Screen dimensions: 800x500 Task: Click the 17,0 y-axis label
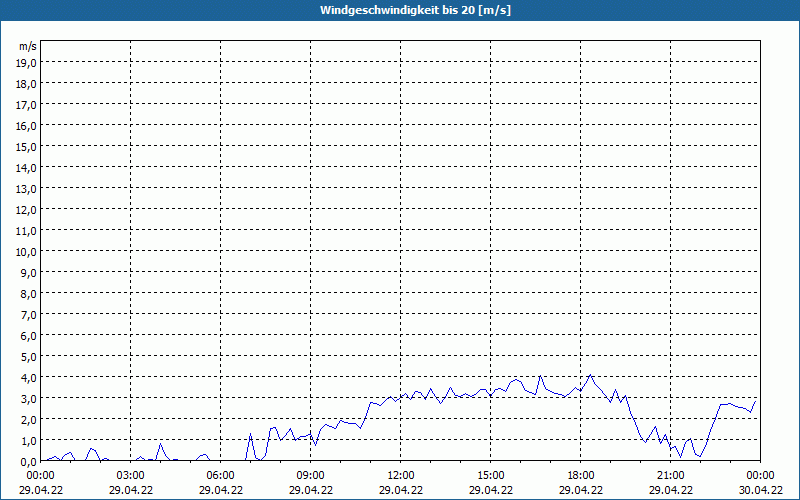click(x=28, y=105)
